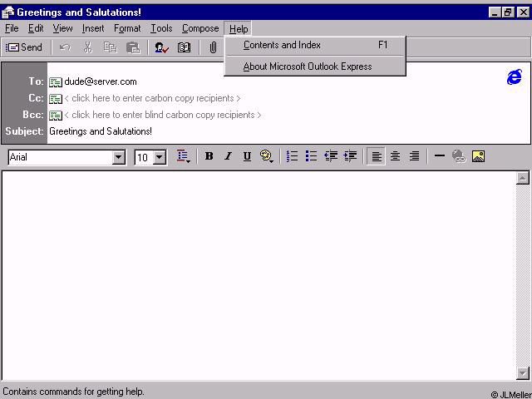Image resolution: width=532 pixels, height=399 pixels.
Task: Open the paragraph style formatting icon
Action: [x=183, y=156]
